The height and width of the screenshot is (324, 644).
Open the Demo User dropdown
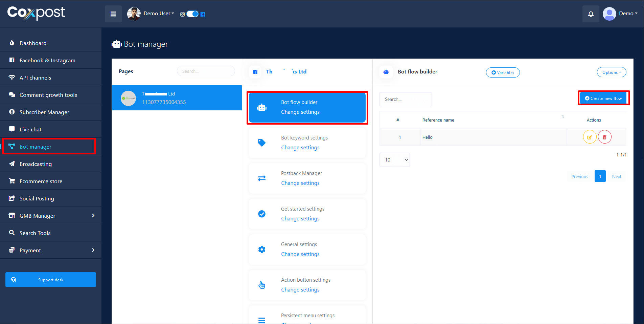(159, 14)
